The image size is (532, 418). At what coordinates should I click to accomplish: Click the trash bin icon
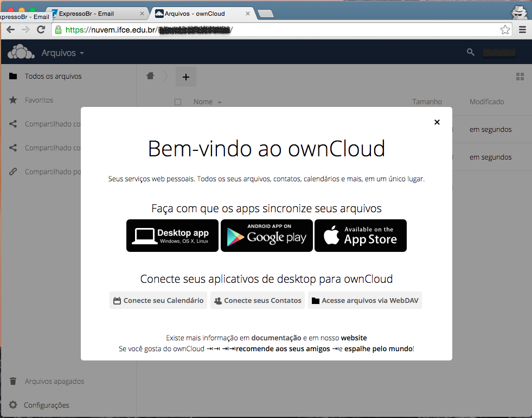pos(13,381)
